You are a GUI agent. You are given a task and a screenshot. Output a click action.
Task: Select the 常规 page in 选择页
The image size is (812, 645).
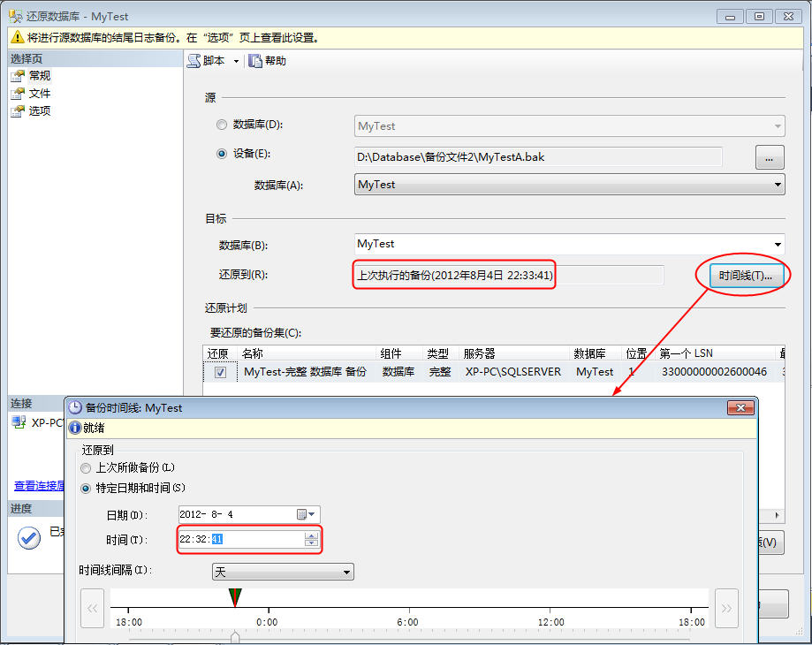(x=38, y=75)
